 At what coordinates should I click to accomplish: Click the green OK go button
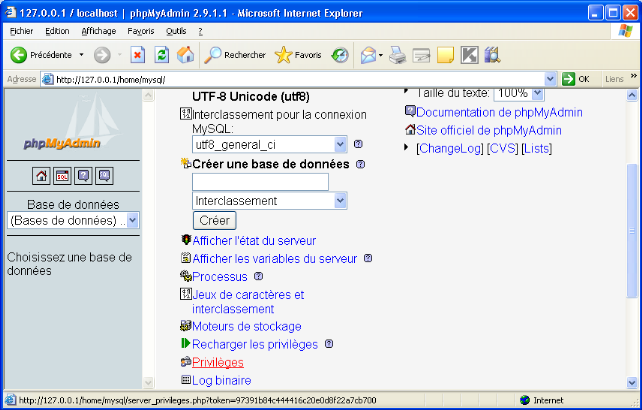click(576, 79)
